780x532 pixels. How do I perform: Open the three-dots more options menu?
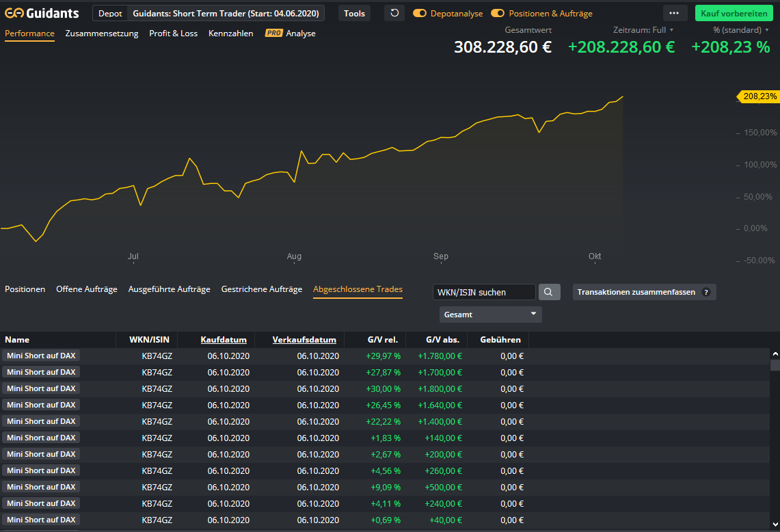pyautogui.click(x=674, y=14)
